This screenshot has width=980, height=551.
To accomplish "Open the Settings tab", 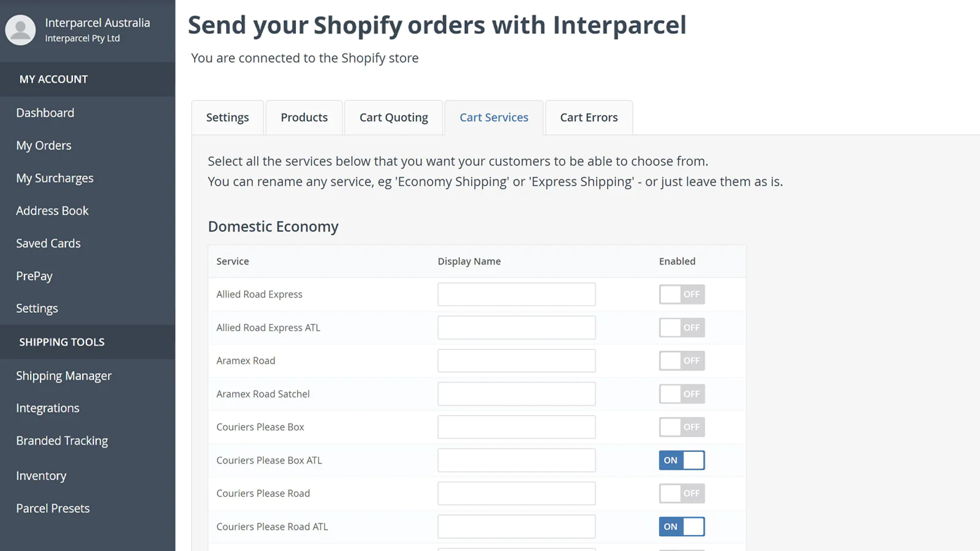I will click(x=227, y=118).
